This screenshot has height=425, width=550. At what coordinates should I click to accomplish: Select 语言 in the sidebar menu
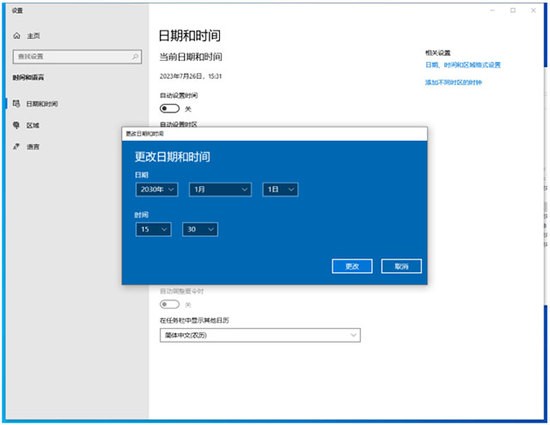coord(33,147)
